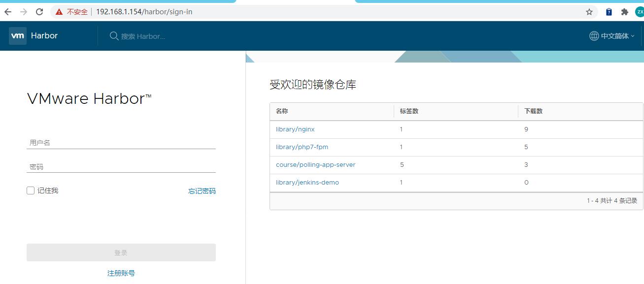Click the not-secure warning triangle icon
Image resolution: width=644 pixels, height=284 pixels.
point(59,12)
